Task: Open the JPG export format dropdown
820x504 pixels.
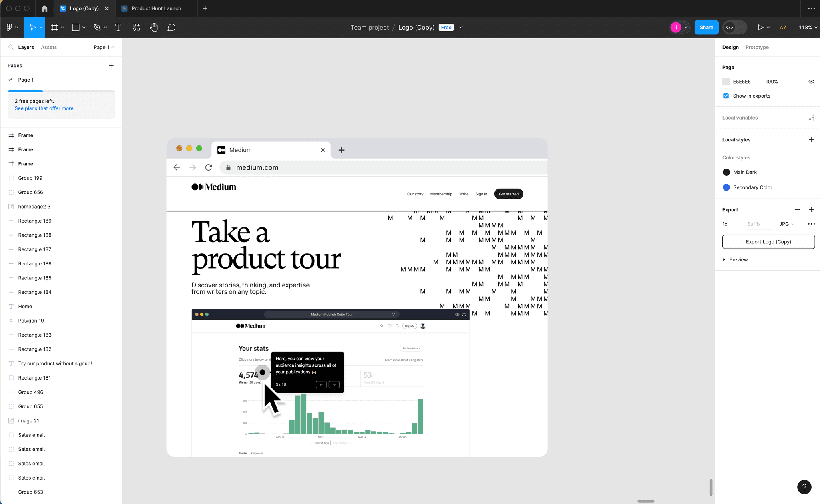Action: (x=786, y=224)
